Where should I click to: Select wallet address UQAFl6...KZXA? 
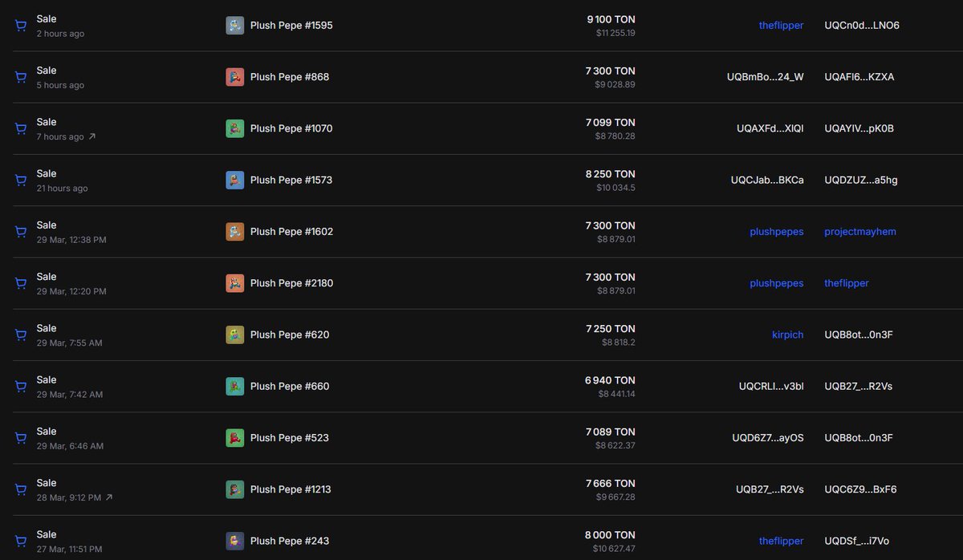(859, 77)
